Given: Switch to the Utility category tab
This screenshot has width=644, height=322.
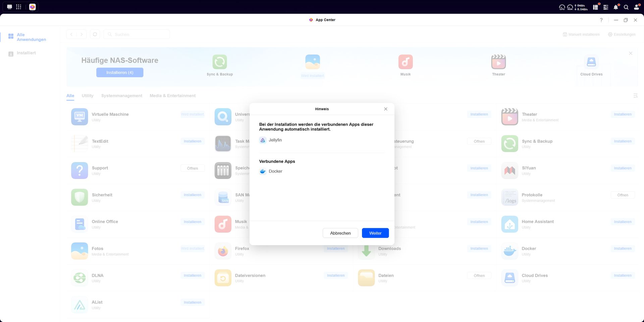Looking at the screenshot, I should (x=87, y=96).
